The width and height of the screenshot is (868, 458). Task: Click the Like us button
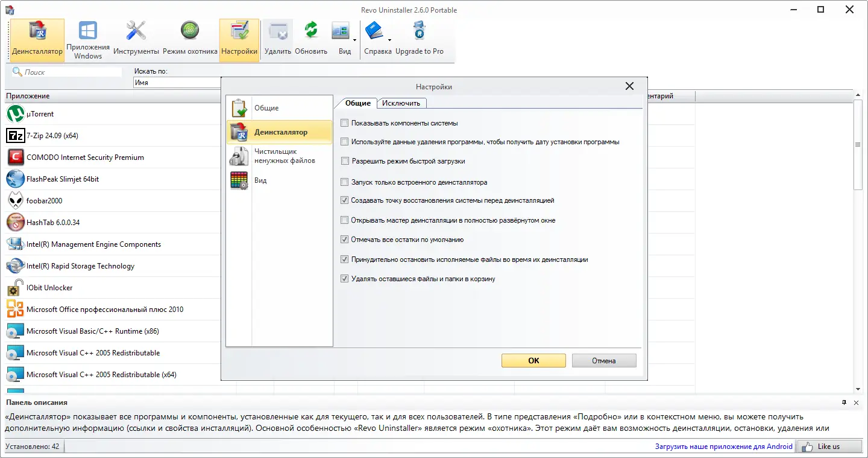pyautogui.click(x=829, y=447)
